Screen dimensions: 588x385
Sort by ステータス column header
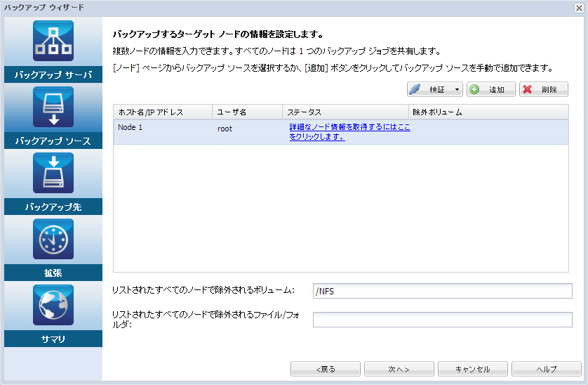tap(345, 112)
